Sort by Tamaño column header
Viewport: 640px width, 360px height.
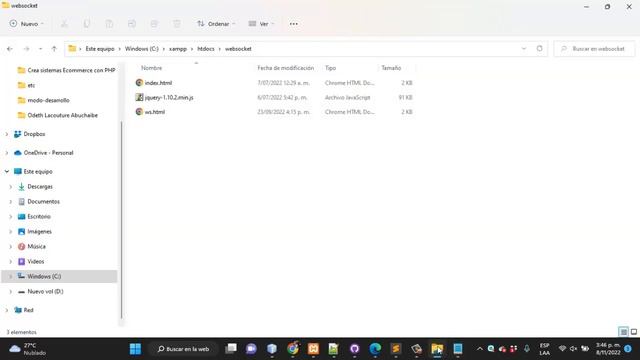click(x=391, y=68)
